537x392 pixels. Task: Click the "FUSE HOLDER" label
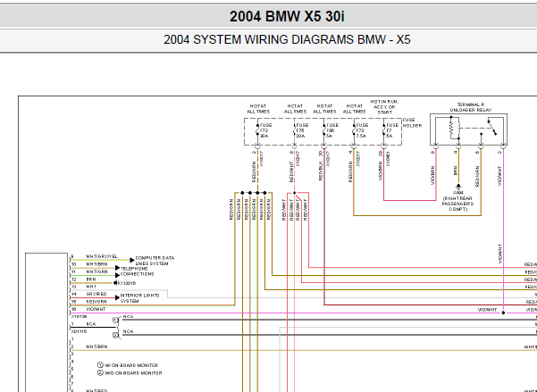(412, 122)
